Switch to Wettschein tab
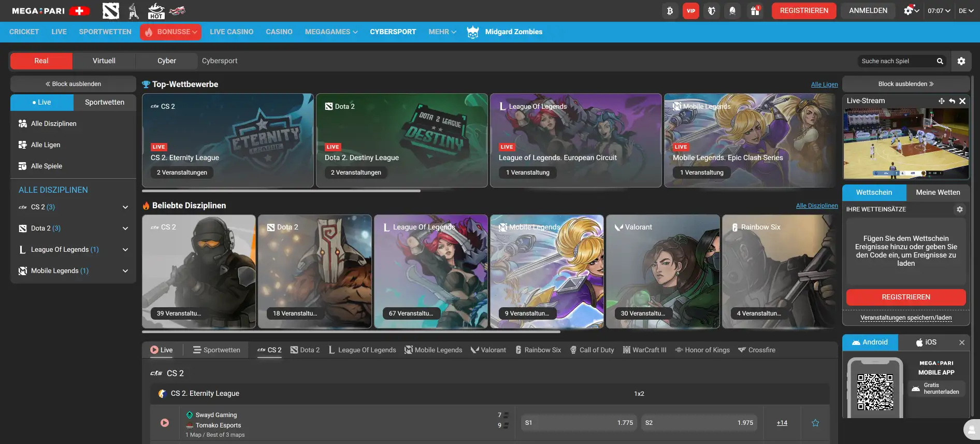The height and width of the screenshot is (444, 980). [874, 192]
